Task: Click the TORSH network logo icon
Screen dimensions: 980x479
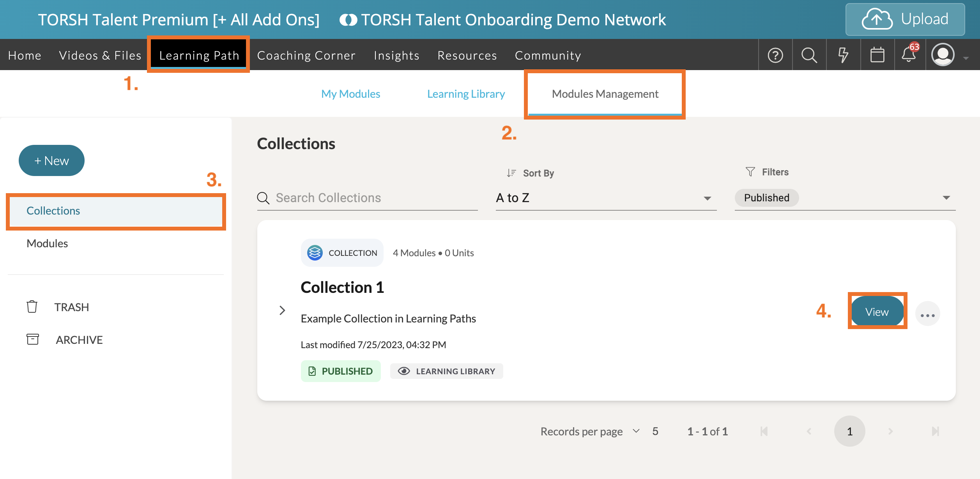Action: [348, 20]
